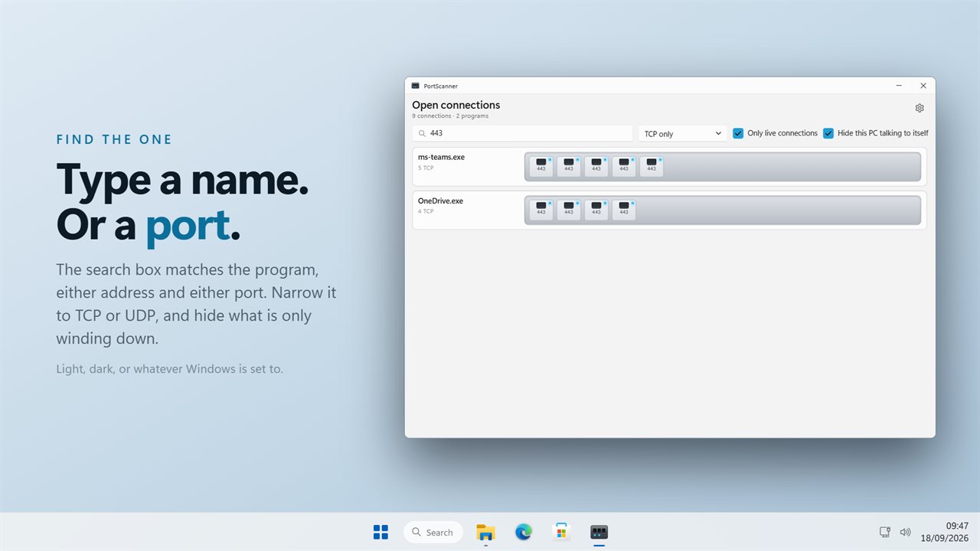Uncheck Only live connections

point(738,133)
